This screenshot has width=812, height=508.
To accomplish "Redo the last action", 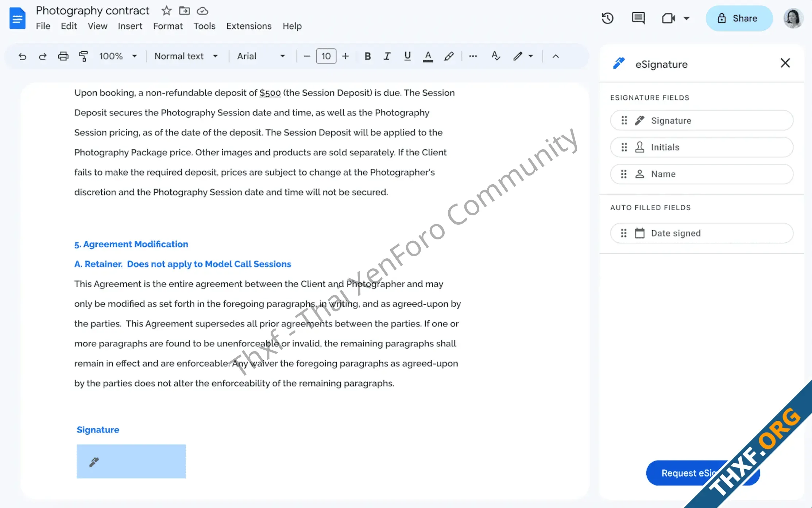I will pyautogui.click(x=43, y=56).
